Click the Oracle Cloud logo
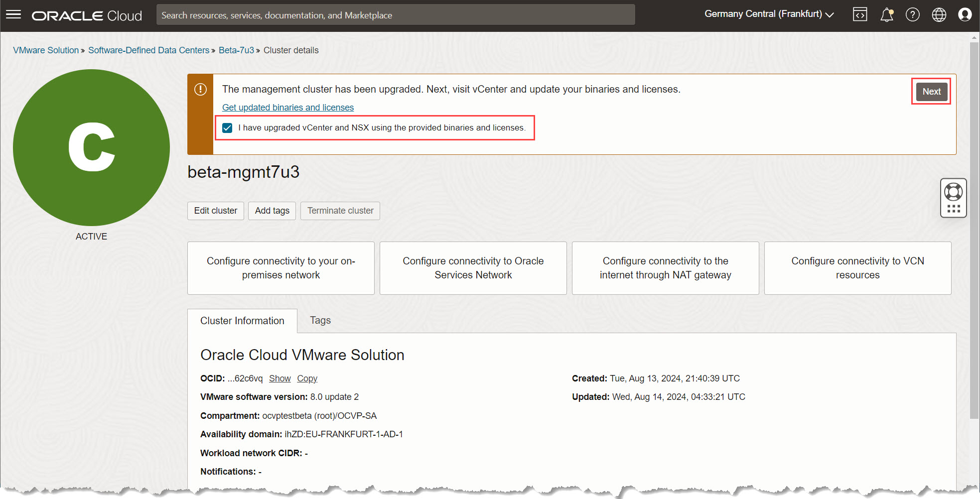 (87, 15)
